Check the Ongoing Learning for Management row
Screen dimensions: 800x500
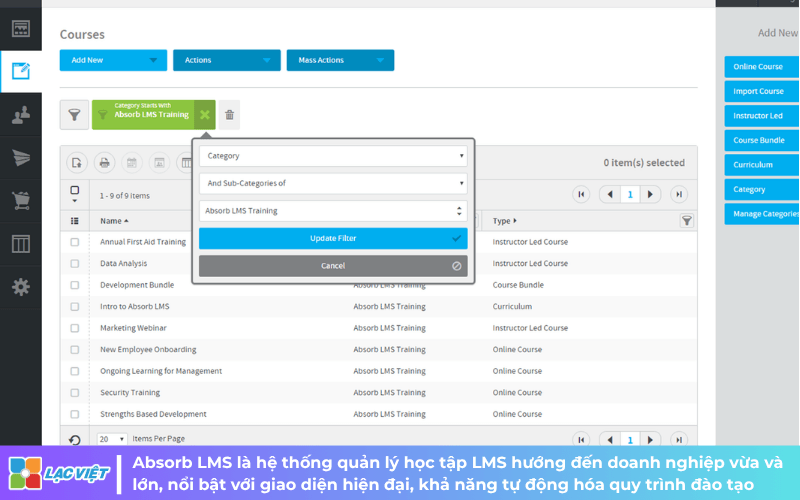point(74,371)
